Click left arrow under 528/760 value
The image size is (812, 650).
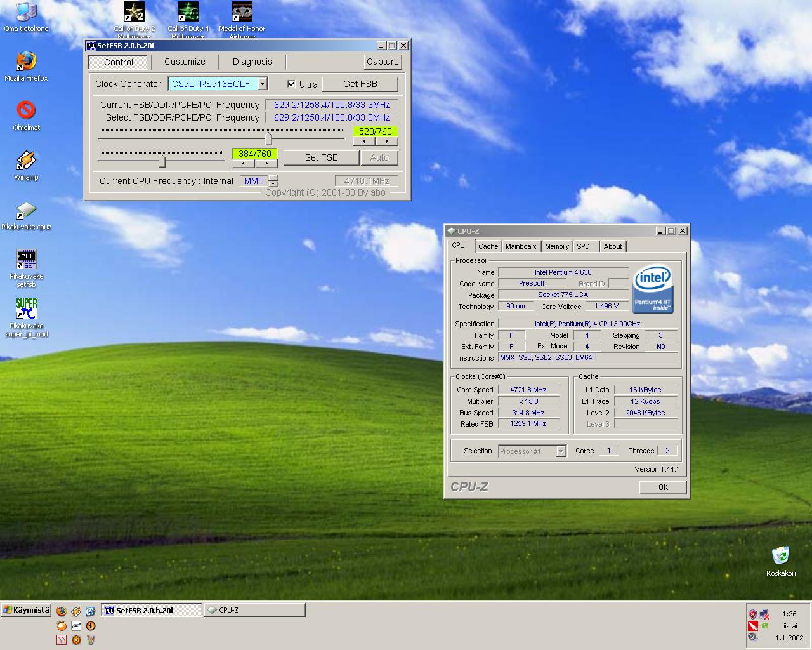coord(363,142)
